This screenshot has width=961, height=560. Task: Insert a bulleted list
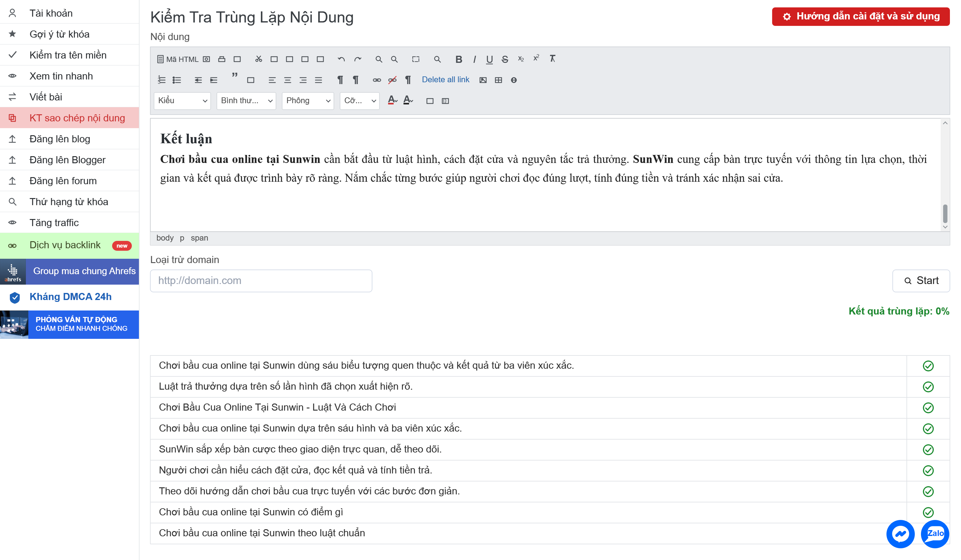pyautogui.click(x=176, y=80)
